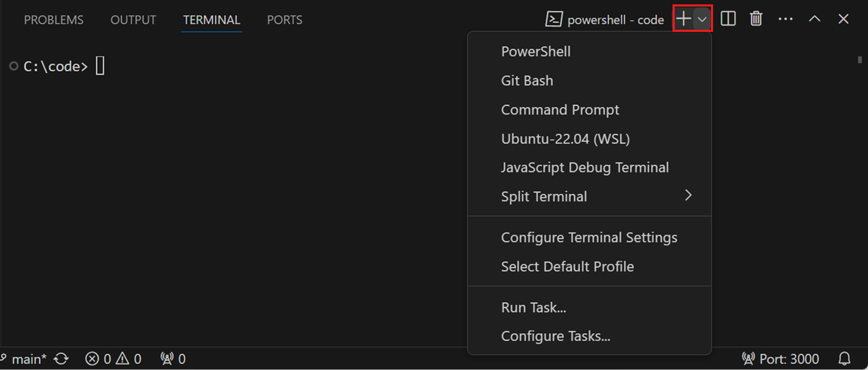Image resolution: width=868 pixels, height=370 pixels.
Task: Open the launch profile dropdown chevron
Action: 702,20
